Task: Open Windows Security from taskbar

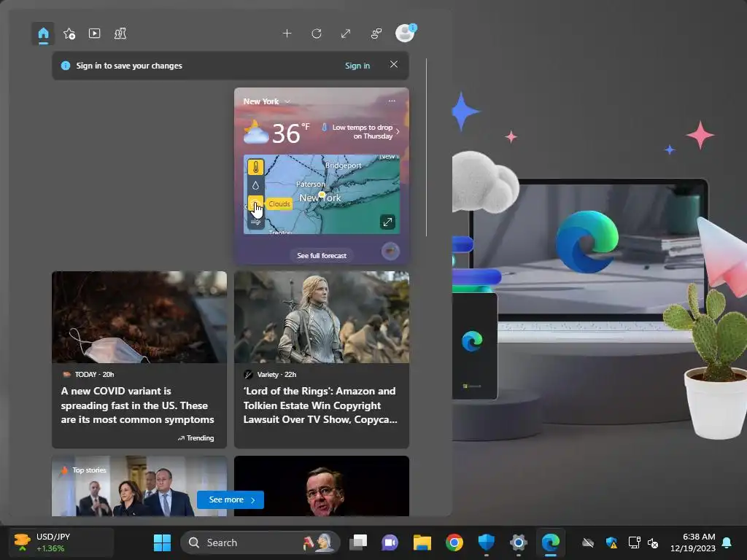Action: 487,542
